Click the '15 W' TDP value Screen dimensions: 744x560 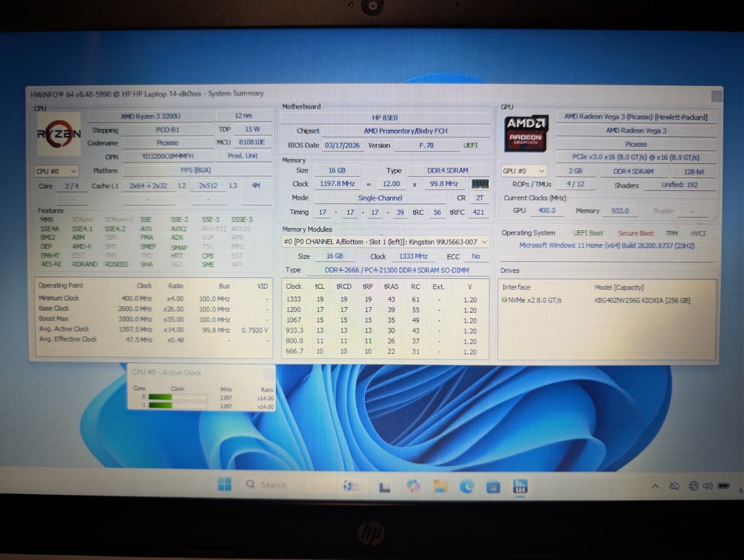[x=252, y=129]
